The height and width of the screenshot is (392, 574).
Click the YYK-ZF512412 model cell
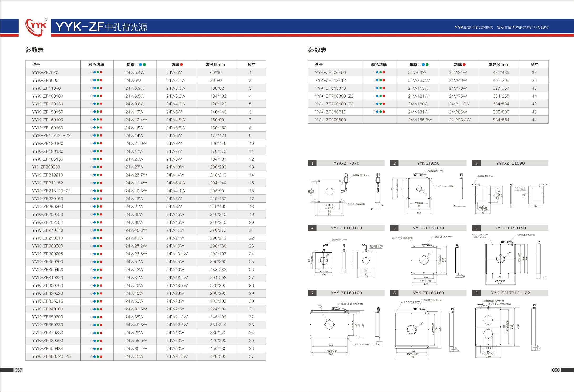click(x=330, y=80)
